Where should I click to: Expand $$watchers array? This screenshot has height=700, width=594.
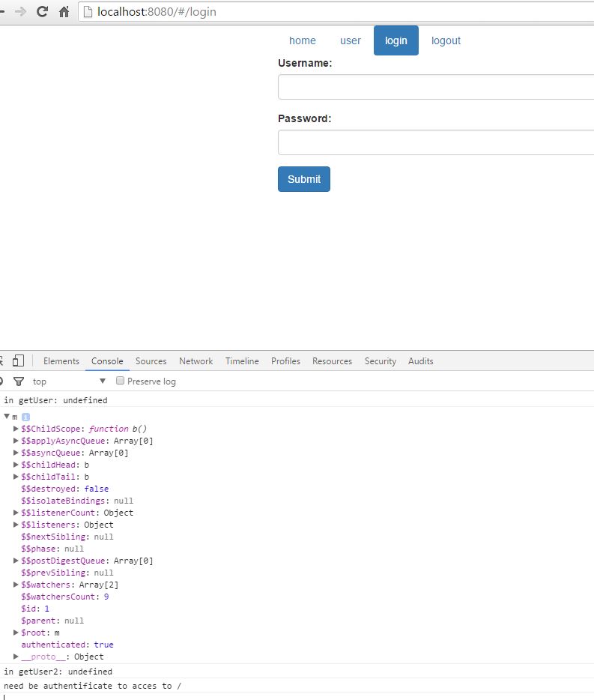pyautogui.click(x=16, y=585)
